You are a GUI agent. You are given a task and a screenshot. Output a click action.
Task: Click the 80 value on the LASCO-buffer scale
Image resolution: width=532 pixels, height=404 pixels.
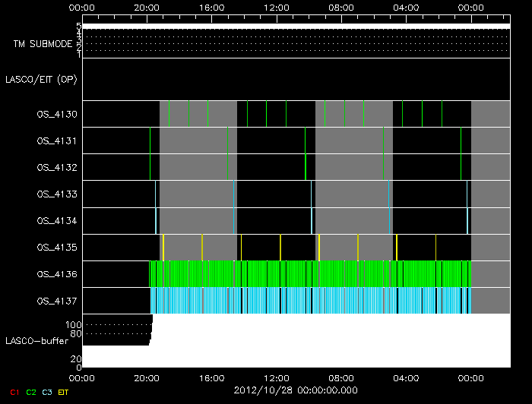(x=76, y=333)
